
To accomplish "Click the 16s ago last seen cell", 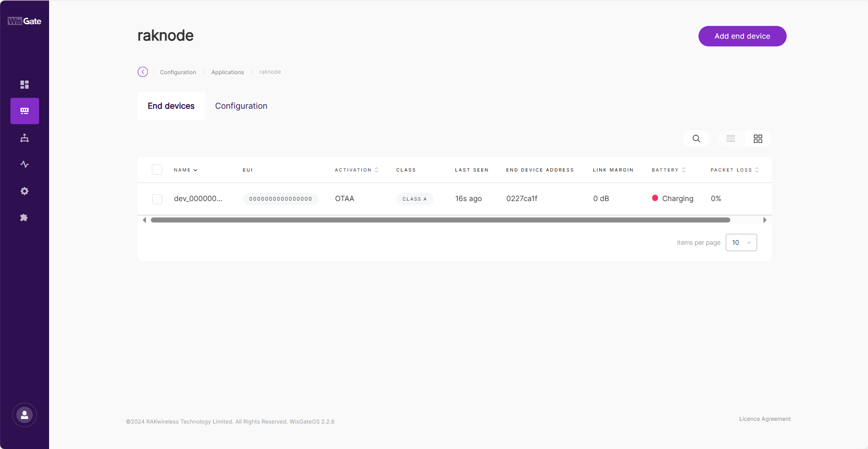I will (x=469, y=198).
